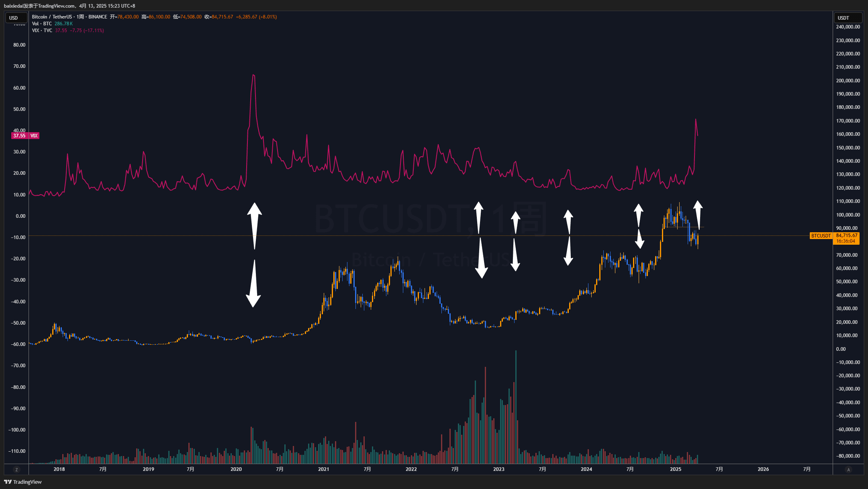Open the USD currency selector on the left scale

point(16,18)
